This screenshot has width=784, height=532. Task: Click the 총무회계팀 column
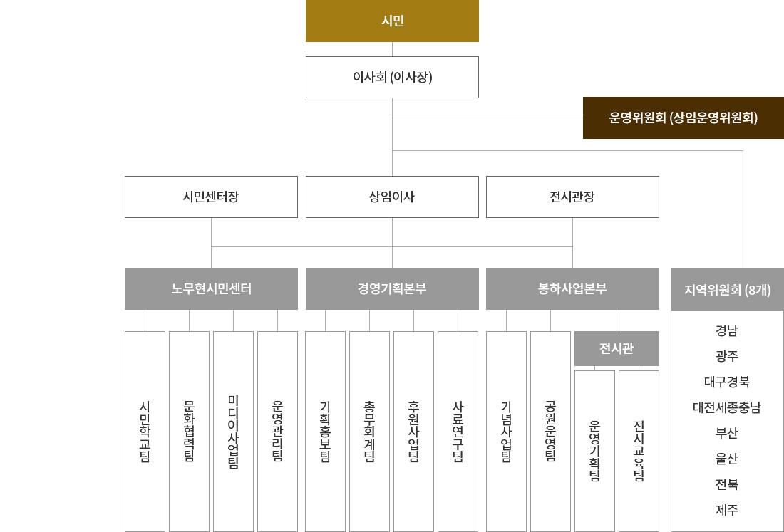point(369,431)
